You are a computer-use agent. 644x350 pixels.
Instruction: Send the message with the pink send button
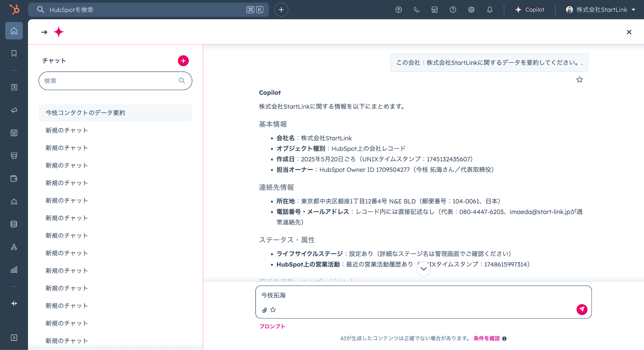click(x=582, y=309)
